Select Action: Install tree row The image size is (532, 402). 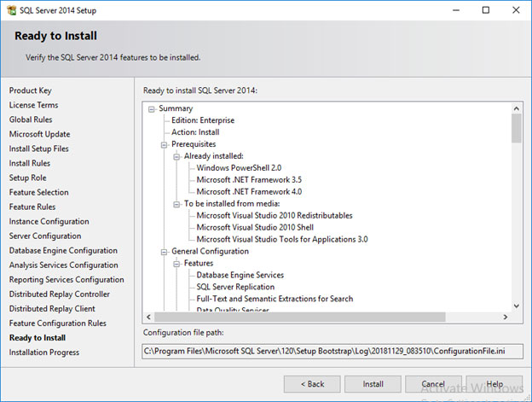point(195,132)
